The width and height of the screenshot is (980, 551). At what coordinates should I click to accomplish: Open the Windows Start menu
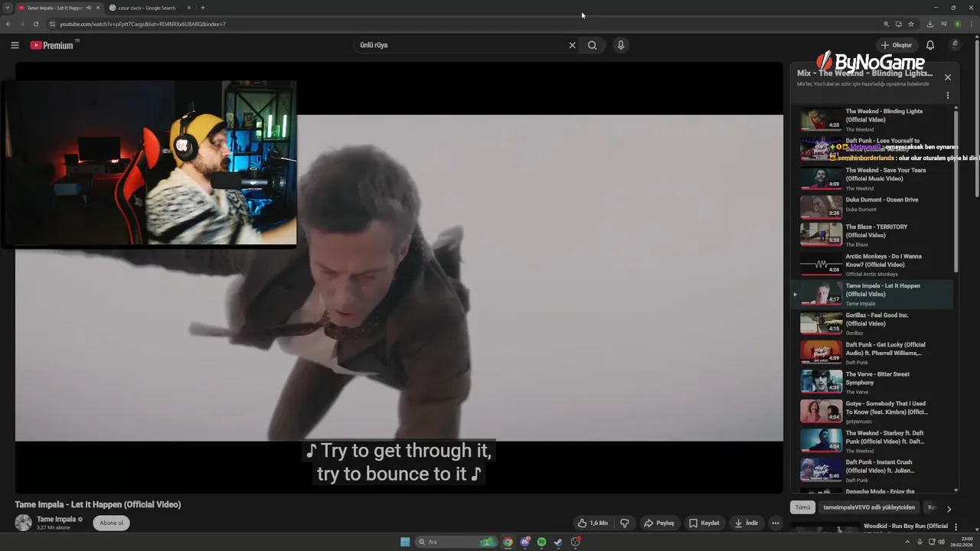click(x=405, y=542)
